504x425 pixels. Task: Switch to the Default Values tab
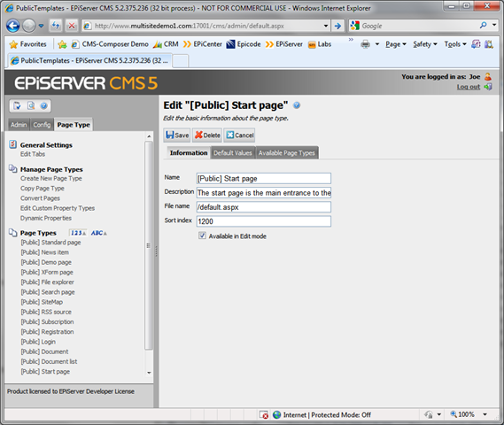click(x=233, y=153)
